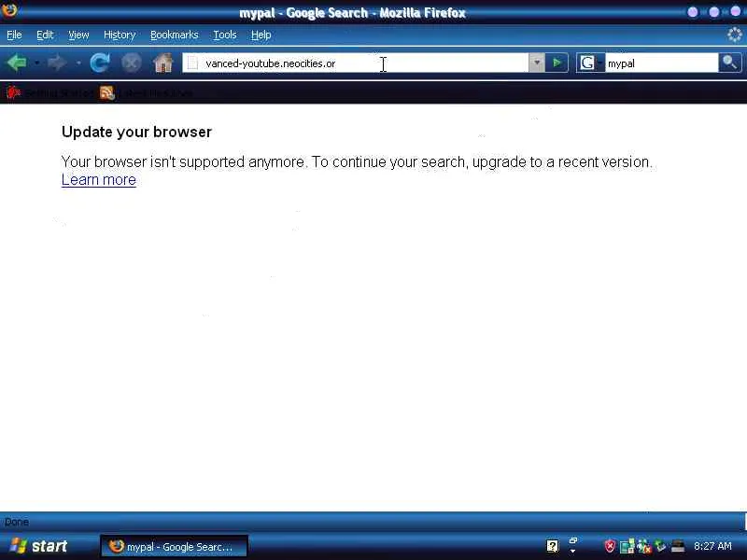
Task: Open the History menu
Action: 120,35
